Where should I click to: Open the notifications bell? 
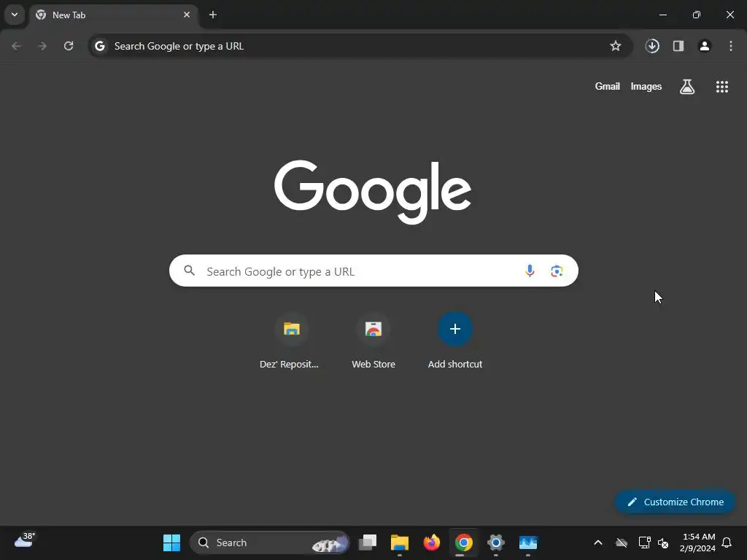[x=727, y=542]
